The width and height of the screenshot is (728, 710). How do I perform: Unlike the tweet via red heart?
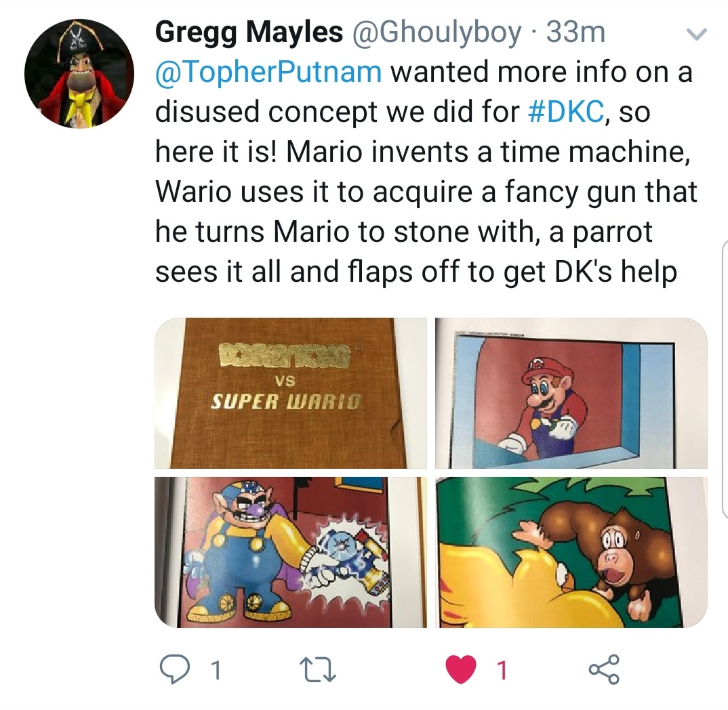(x=461, y=669)
